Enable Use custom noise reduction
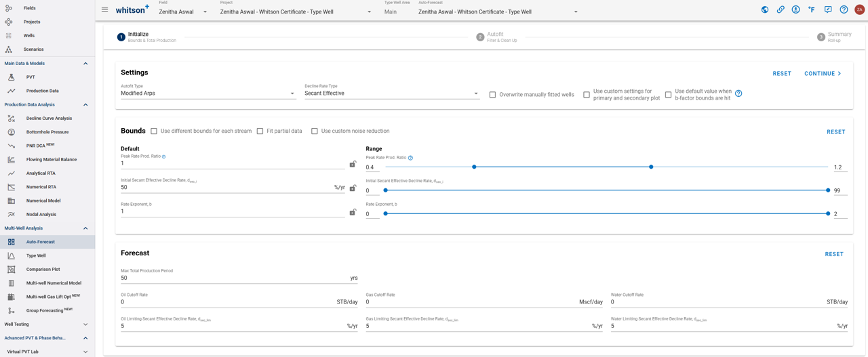 (315, 131)
